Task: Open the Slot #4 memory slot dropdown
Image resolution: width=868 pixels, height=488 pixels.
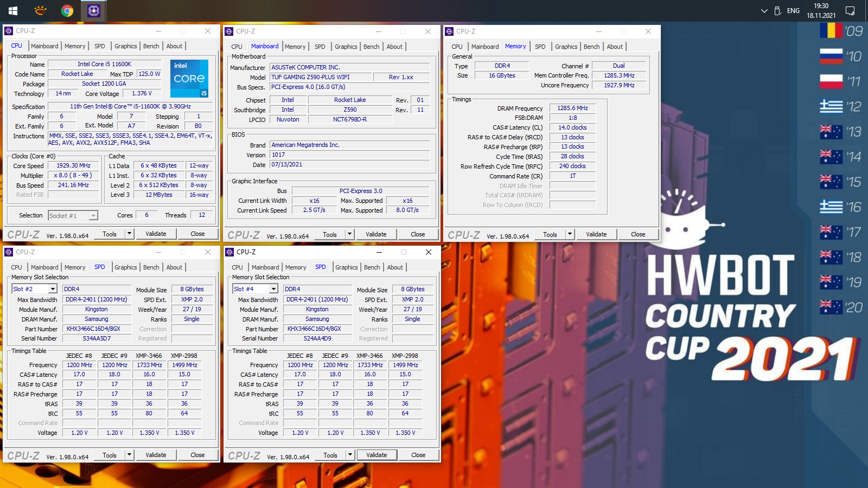Action: (273, 289)
